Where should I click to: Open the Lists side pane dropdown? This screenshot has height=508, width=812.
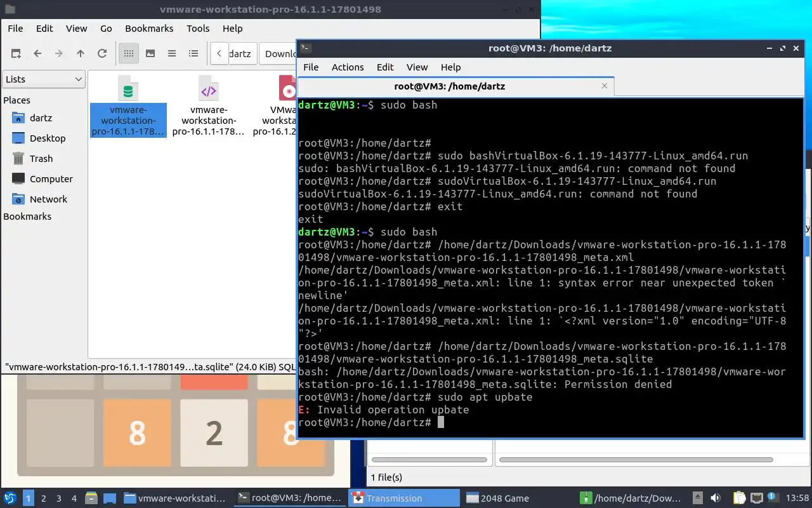click(44, 79)
